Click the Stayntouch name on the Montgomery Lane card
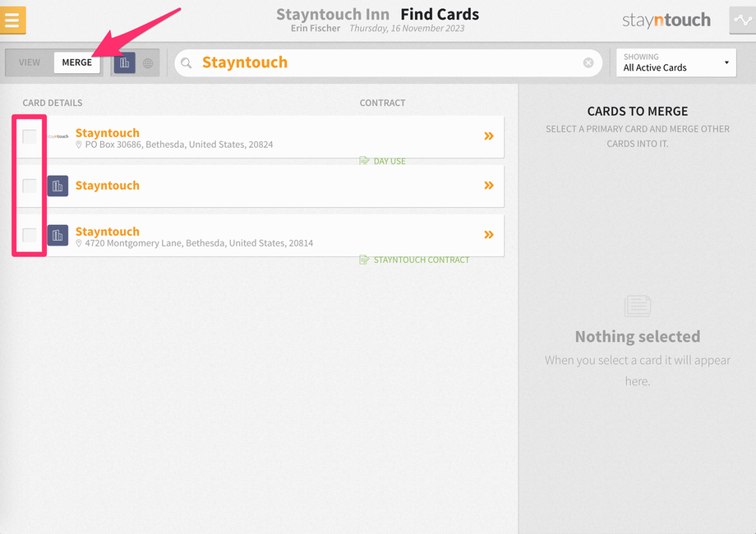This screenshot has width=756, height=534. tap(108, 232)
